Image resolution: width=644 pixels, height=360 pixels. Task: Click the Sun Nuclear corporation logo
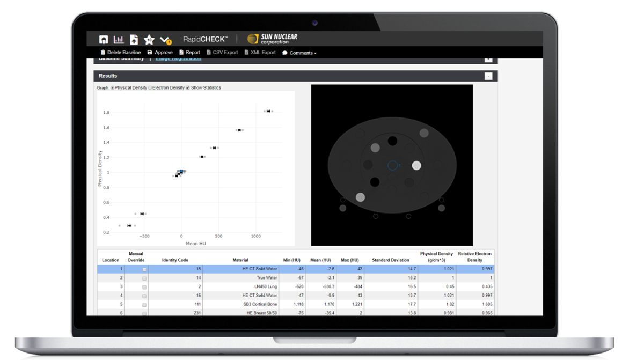pos(272,39)
